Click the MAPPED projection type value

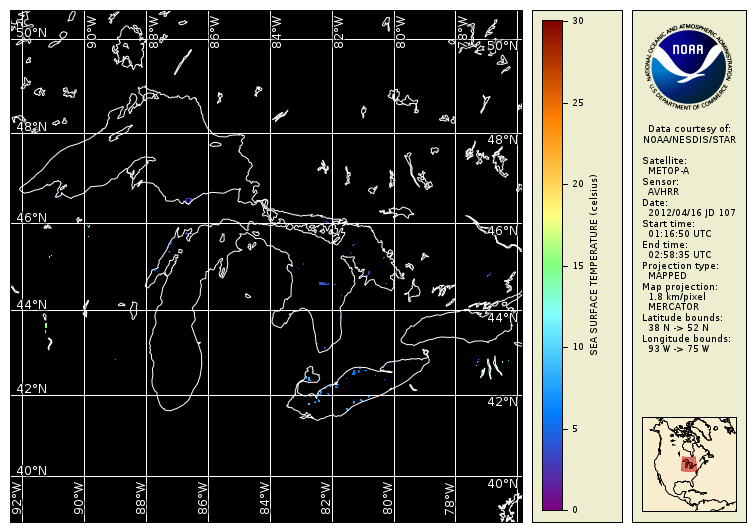pos(667,276)
